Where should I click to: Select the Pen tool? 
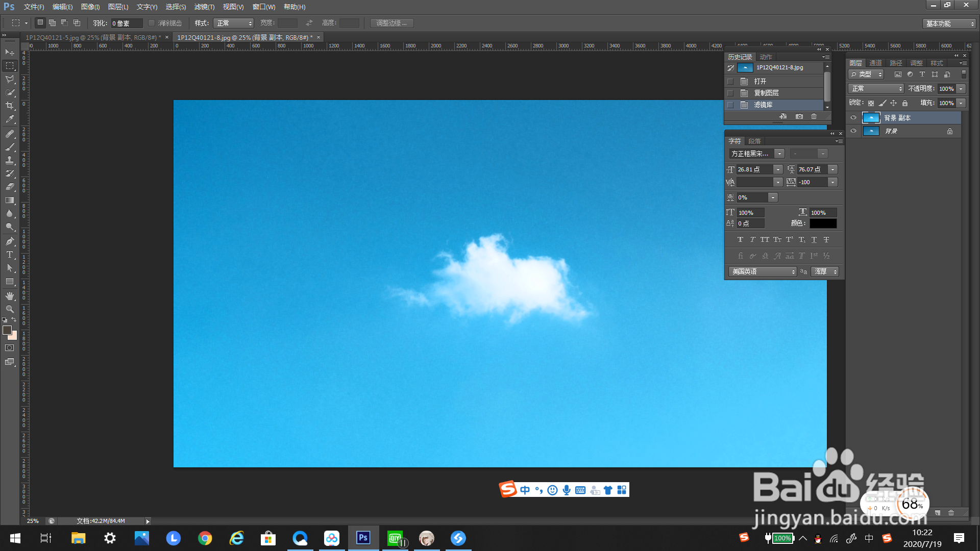[x=10, y=241]
